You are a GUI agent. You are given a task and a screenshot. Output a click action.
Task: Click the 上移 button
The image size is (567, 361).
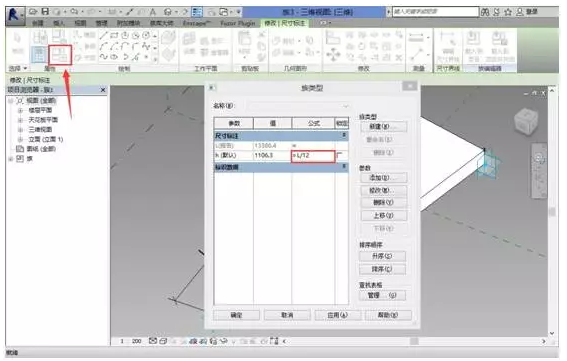pyautogui.click(x=383, y=216)
